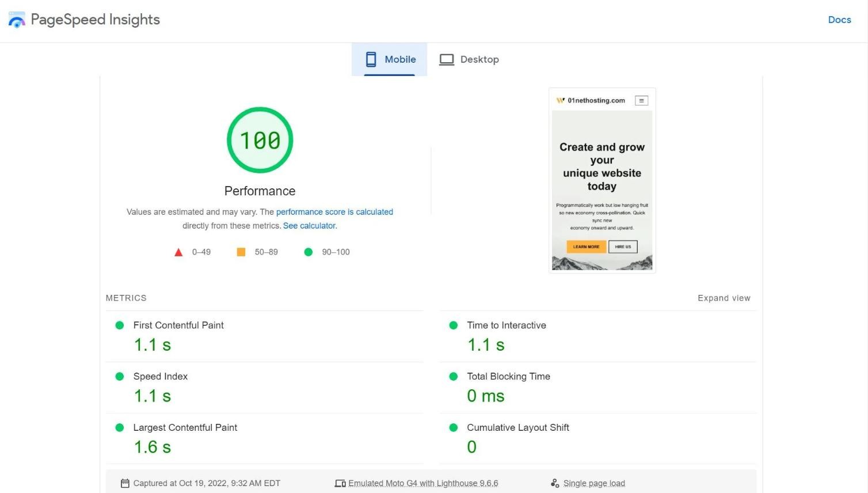Click the icon beside Single page load
This screenshot has height=493, width=868.
click(x=555, y=483)
